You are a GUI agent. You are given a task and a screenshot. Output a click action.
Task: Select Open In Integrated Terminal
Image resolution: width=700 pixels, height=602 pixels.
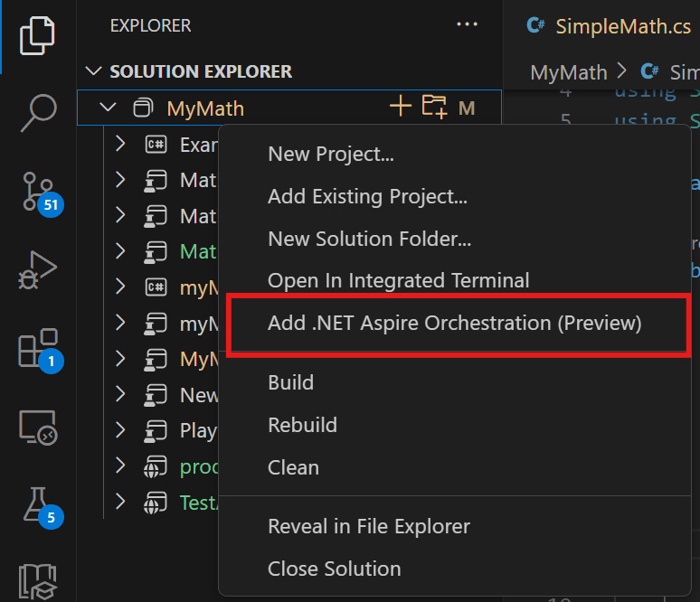click(455, 281)
